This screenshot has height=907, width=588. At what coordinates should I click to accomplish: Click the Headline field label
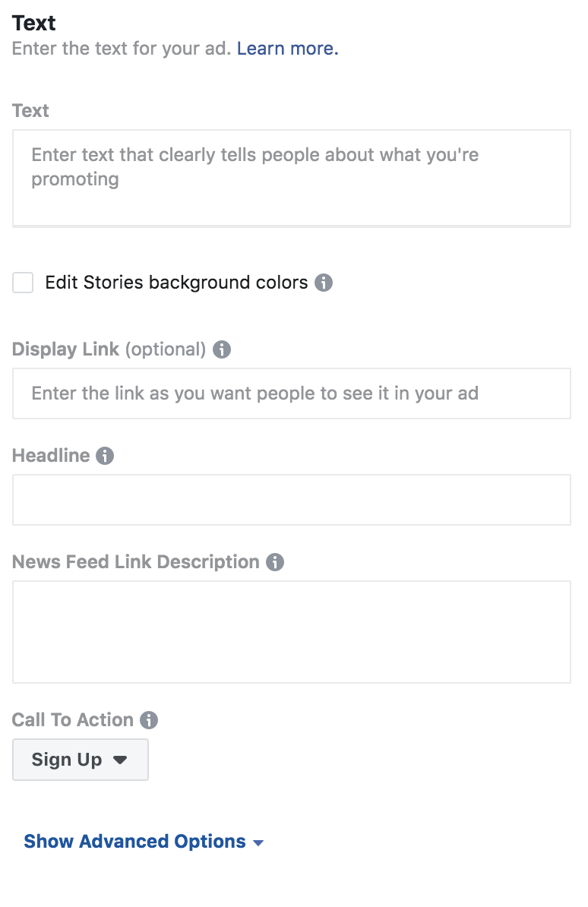[x=51, y=456]
